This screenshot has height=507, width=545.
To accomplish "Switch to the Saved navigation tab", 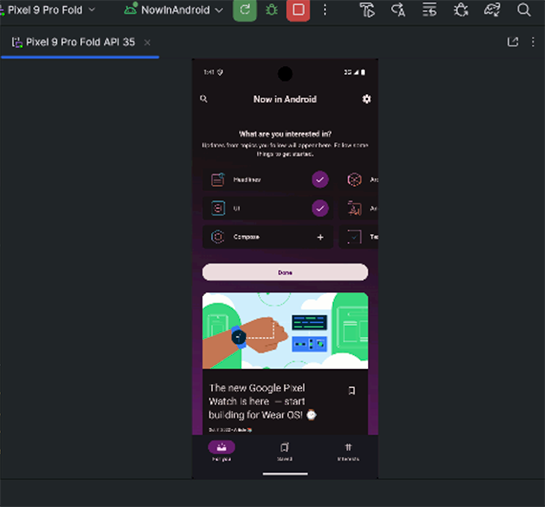I will (285, 451).
